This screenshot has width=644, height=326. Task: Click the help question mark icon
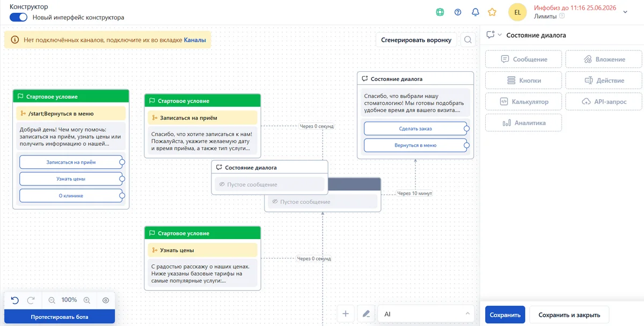pyautogui.click(x=458, y=12)
